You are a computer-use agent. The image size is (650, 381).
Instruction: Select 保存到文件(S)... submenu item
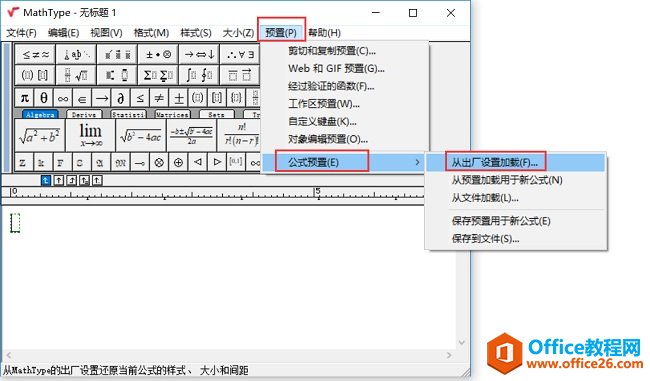click(x=516, y=239)
